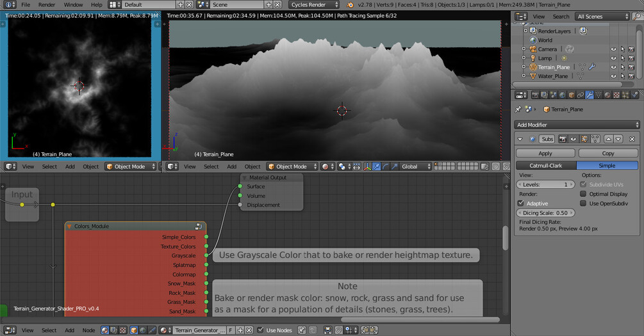Enable the Optimal Display checkbox
The height and width of the screenshot is (336, 644).
tap(582, 194)
